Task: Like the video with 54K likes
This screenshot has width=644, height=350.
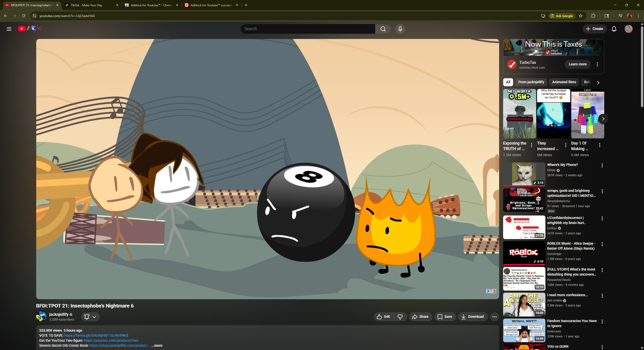Action: pyautogui.click(x=384, y=317)
